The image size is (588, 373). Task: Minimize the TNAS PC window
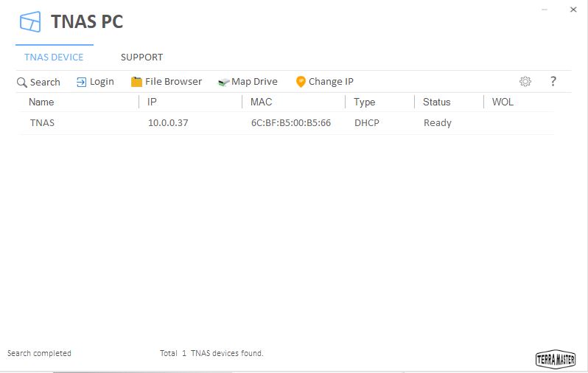[545, 10]
